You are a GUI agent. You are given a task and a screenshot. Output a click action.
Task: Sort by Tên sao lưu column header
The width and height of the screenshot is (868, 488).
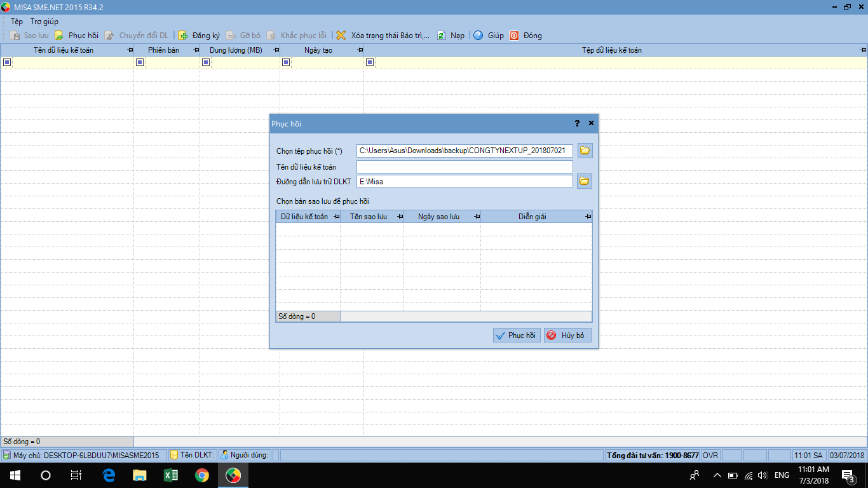(x=369, y=217)
